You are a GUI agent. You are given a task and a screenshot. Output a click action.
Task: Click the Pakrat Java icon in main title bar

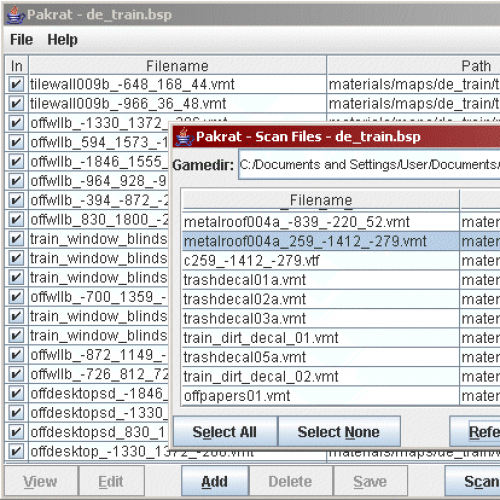15,15
